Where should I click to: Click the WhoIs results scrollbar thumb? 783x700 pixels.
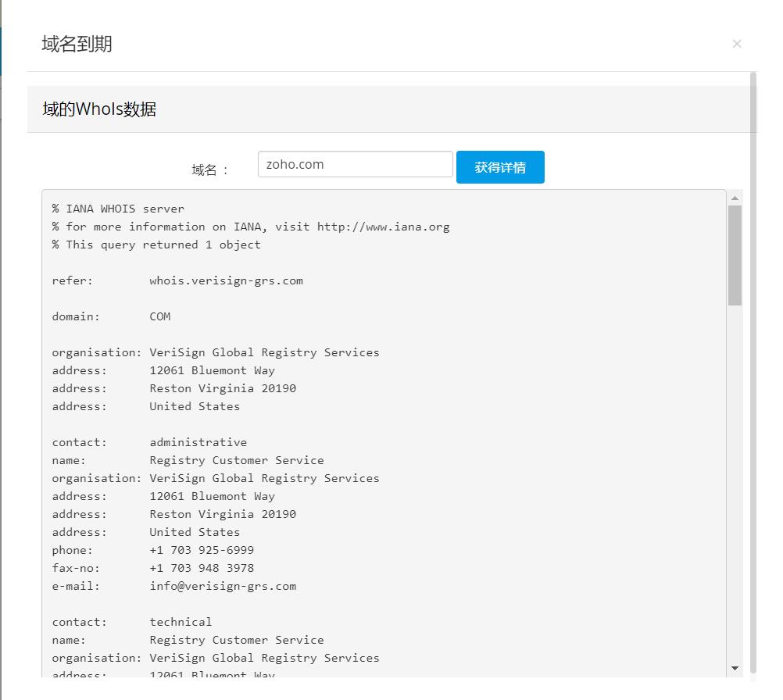(x=735, y=255)
